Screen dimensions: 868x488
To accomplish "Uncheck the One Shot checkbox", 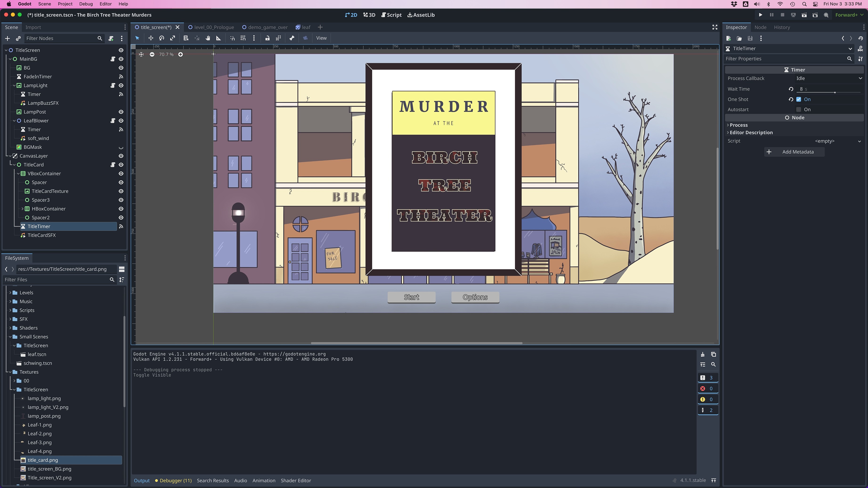I will pos(799,99).
